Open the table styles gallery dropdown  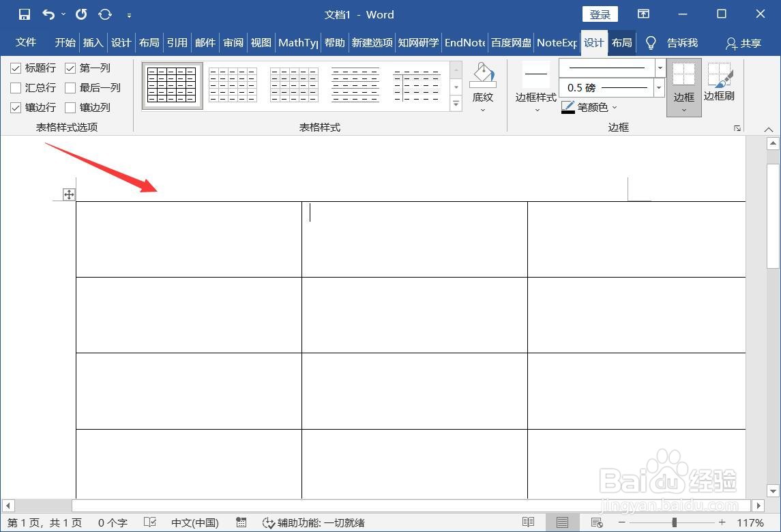click(x=456, y=103)
